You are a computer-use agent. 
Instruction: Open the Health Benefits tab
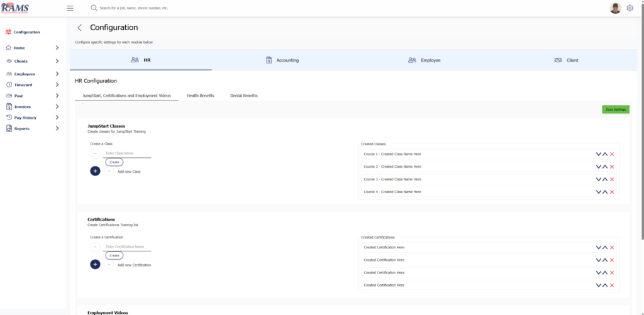click(200, 96)
